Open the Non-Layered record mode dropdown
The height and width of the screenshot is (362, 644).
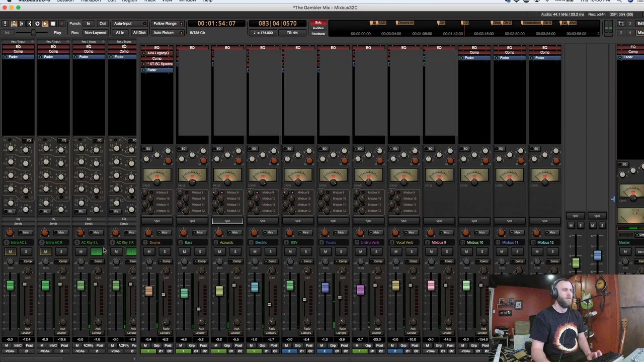pyautogui.click(x=95, y=33)
